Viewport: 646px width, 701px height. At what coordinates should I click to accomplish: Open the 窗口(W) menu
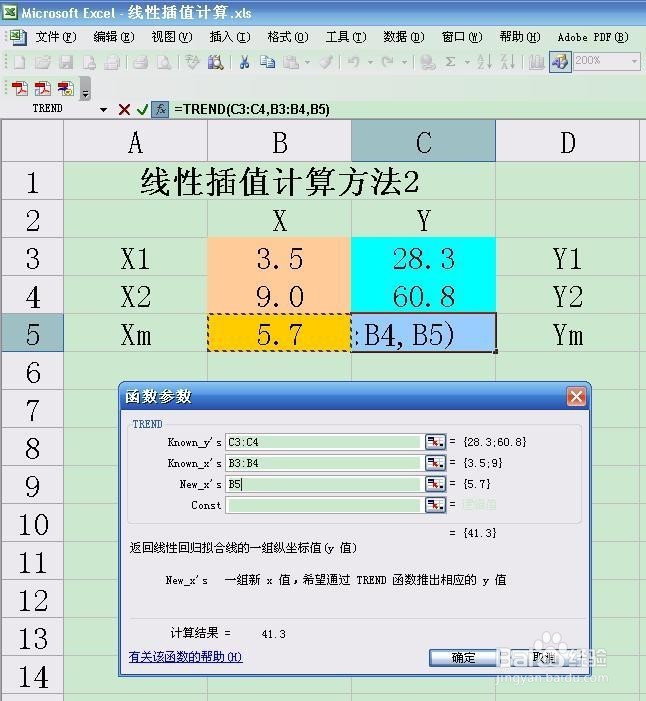pyautogui.click(x=462, y=37)
